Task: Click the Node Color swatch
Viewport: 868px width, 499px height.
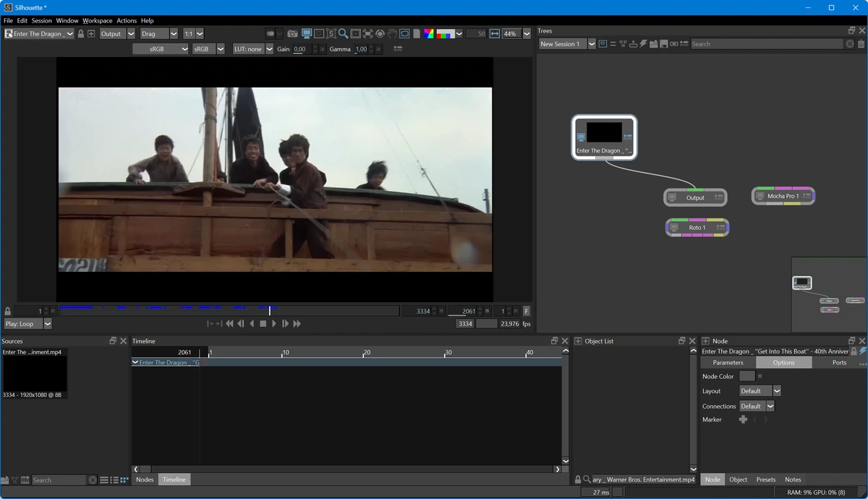Action: coord(747,376)
